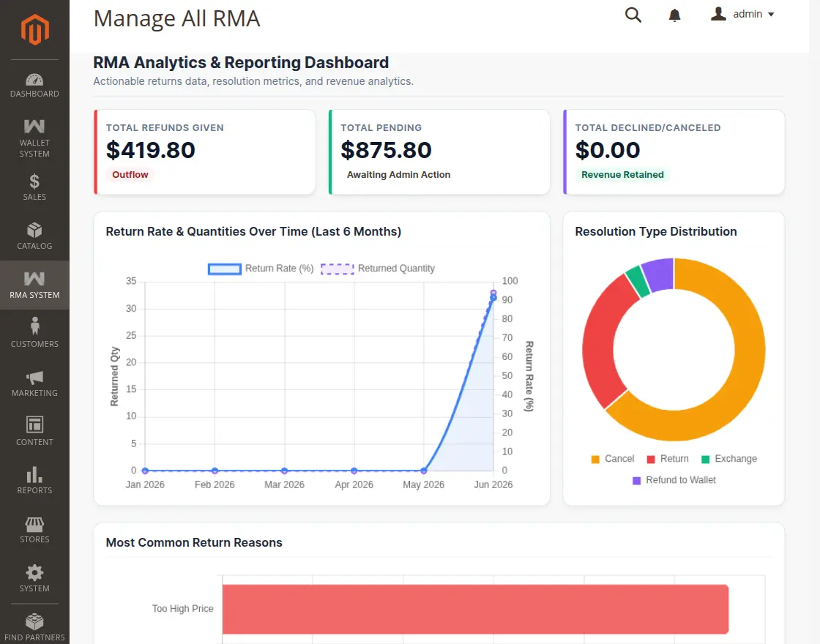Click the TOTAL PENDING card label

(381, 127)
